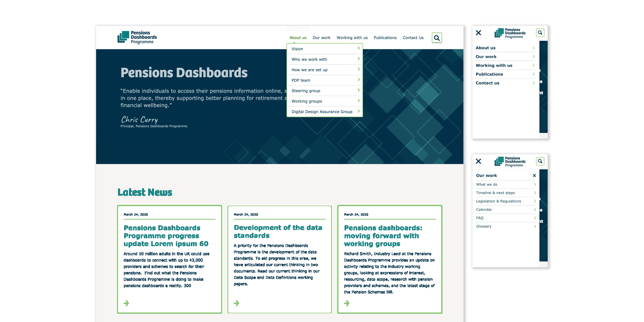
Task: Click the data standards card summary text
Action: 277,265
